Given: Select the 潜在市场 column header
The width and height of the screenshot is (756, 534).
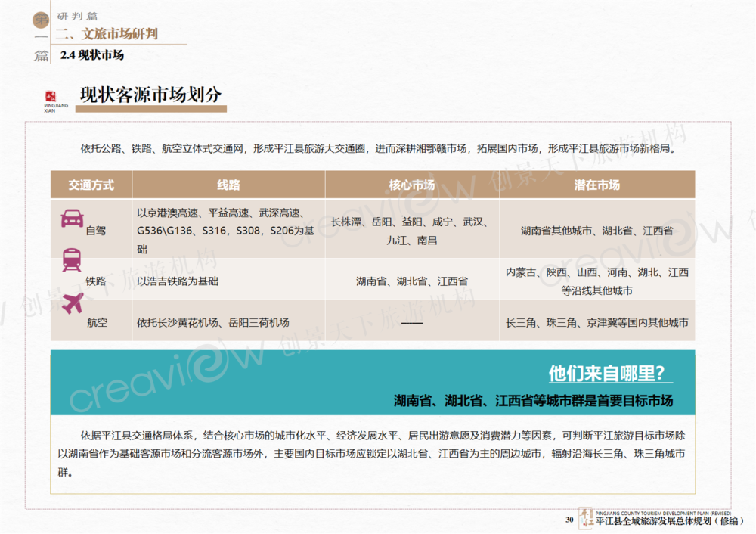Looking at the screenshot, I should [596, 185].
